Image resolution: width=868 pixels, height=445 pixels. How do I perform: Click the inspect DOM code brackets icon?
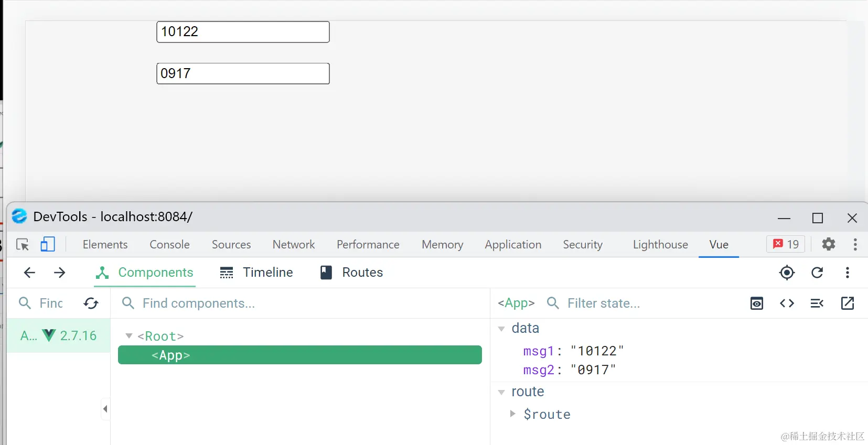click(787, 303)
